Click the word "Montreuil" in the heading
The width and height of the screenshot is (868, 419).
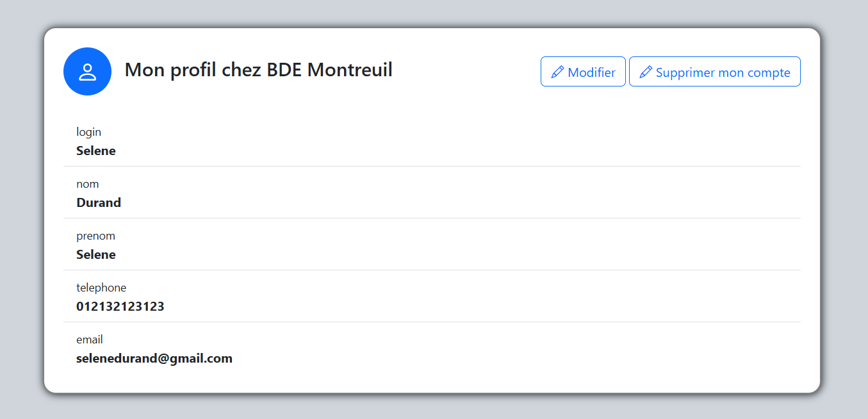pyautogui.click(x=350, y=70)
